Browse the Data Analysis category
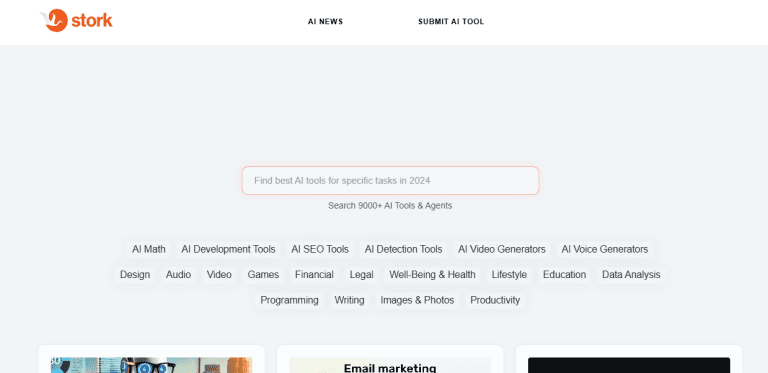The height and width of the screenshot is (373, 768). pyautogui.click(x=631, y=275)
